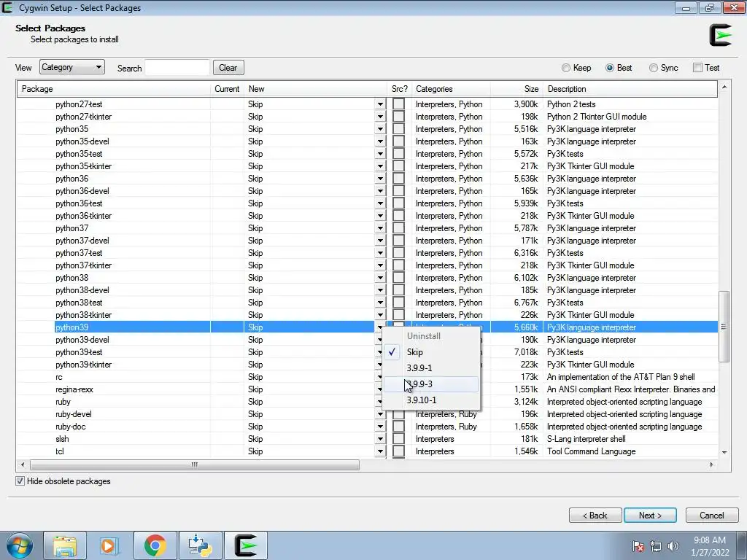Open the Python installer taskbar icon
The height and width of the screenshot is (560, 747).
click(200, 545)
